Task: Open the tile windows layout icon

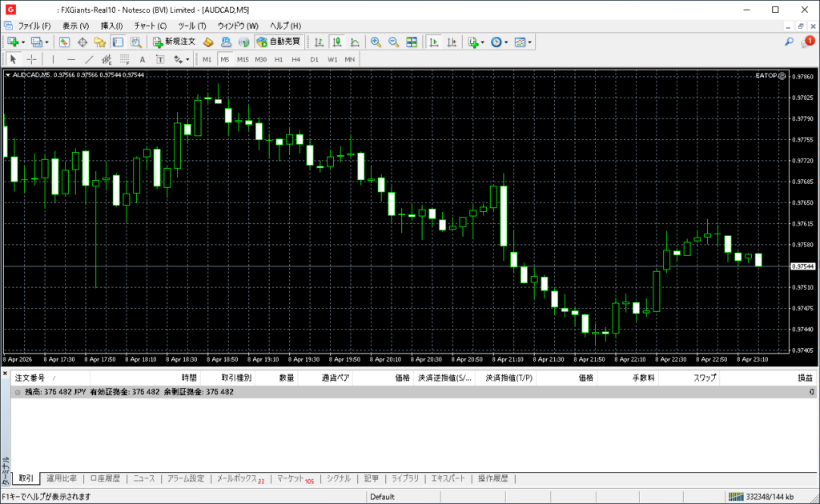Action: click(x=412, y=42)
